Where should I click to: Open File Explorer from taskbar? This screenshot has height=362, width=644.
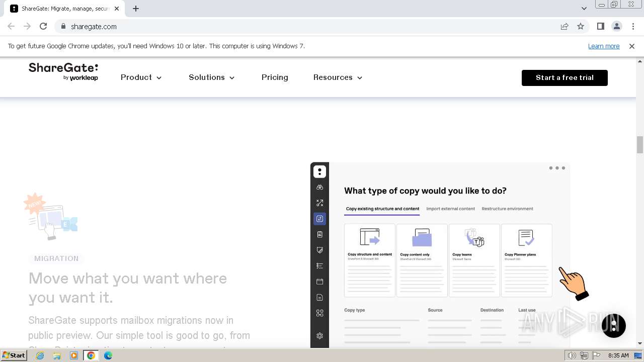[57, 355]
